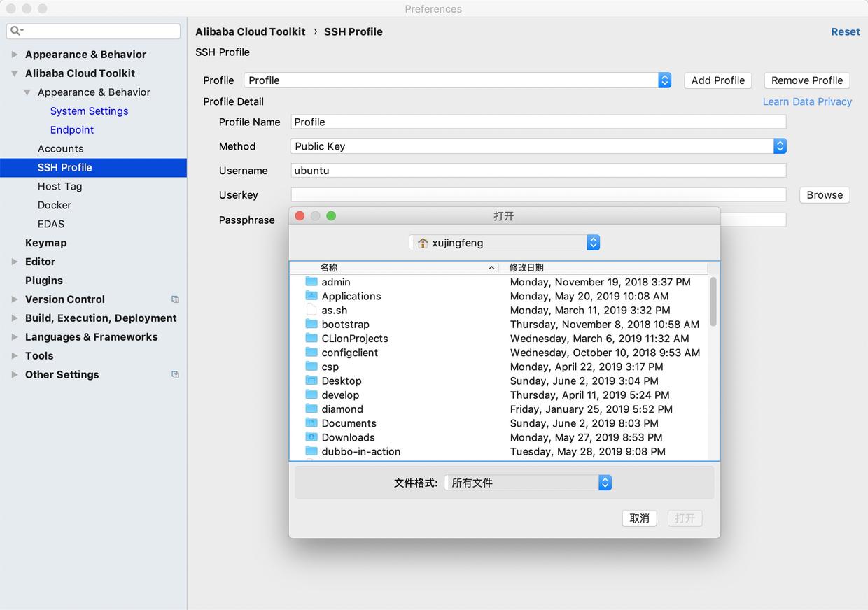Expand the Tools section
This screenshot has width=868, height=610.
click(15, 356)
